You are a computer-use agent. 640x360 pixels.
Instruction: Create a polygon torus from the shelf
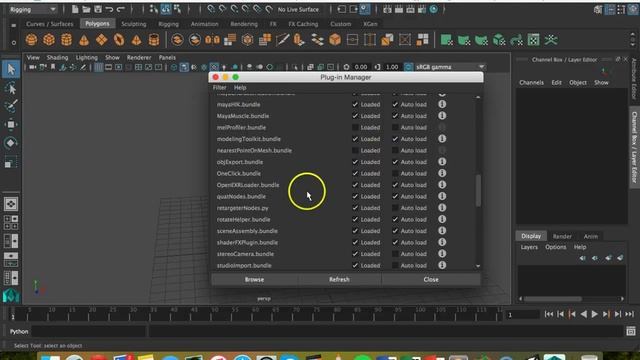click(119, 40)
